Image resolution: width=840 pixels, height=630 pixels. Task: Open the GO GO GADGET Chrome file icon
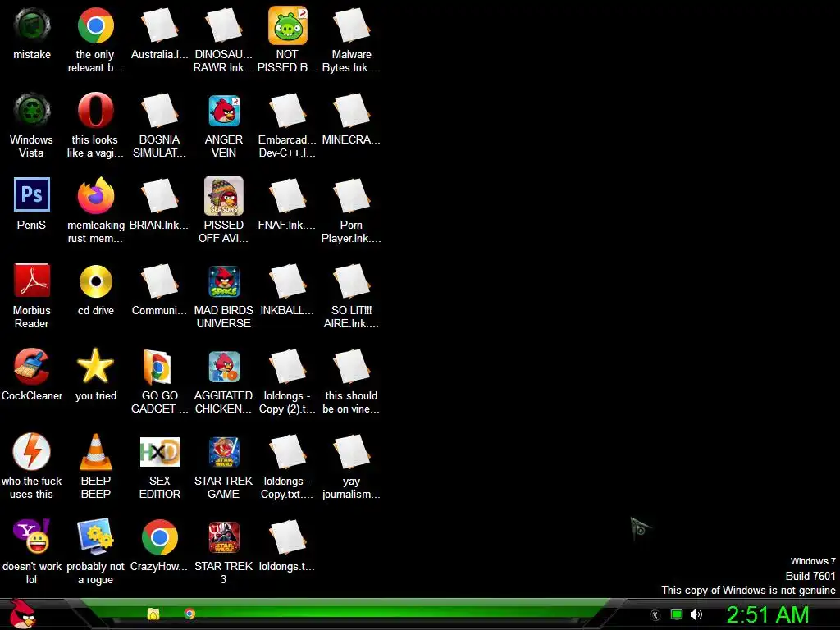click(x=157, y=367)
